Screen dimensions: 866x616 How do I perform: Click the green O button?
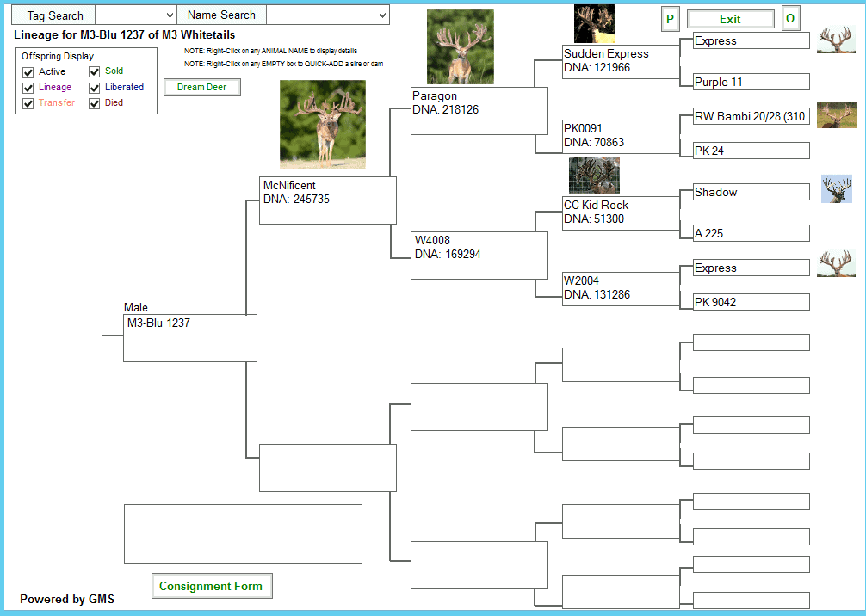[790, 19]
